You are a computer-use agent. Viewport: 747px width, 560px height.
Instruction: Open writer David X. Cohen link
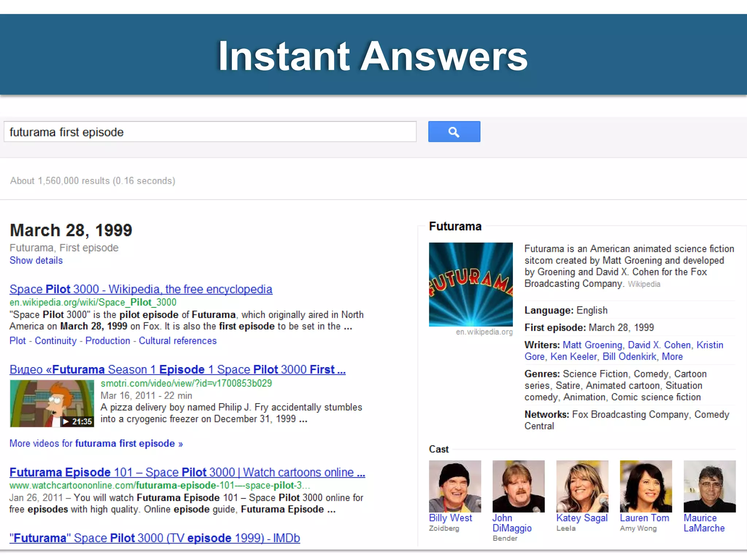tap(659, 345)
